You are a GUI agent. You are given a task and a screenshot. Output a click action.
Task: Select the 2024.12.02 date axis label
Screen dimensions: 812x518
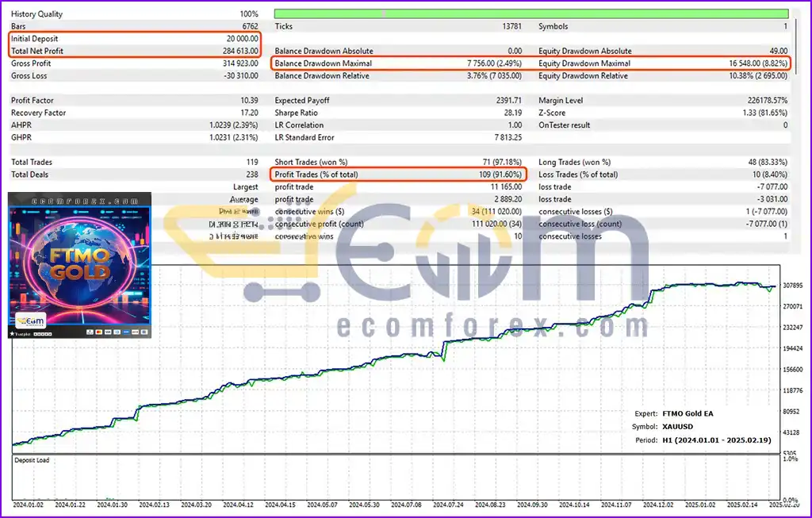pyautogui.click(x=658, y=505)
